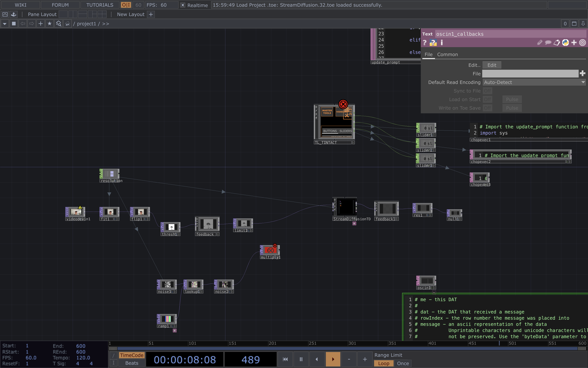Screen dimensions: 588x368
Task: Add an operator with the plus icon
Action: 41,24
